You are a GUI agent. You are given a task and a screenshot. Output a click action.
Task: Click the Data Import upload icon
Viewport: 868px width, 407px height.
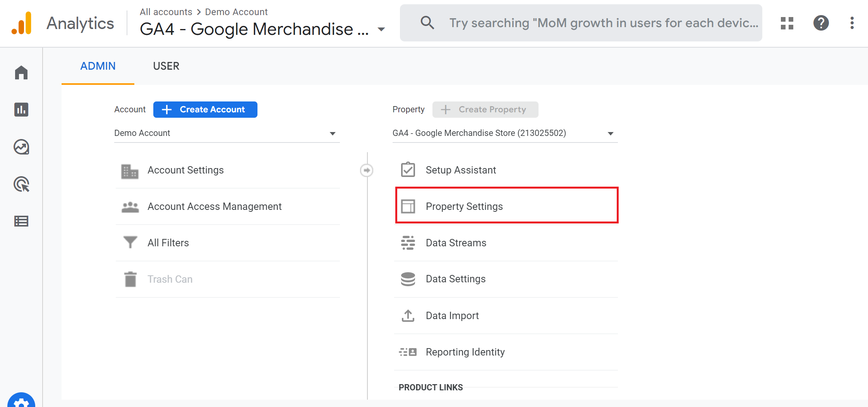[408, 316]
